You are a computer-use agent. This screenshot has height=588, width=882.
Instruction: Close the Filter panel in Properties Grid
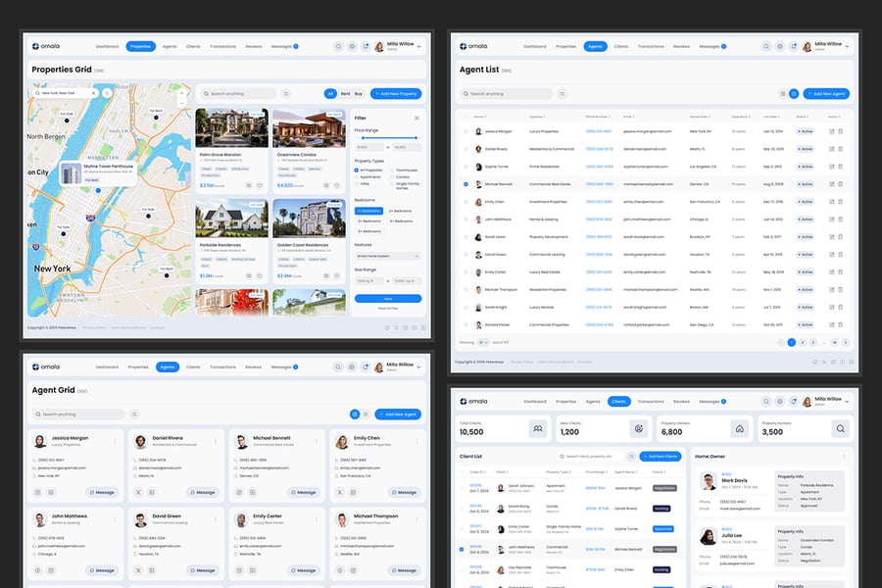pos(416,118)
